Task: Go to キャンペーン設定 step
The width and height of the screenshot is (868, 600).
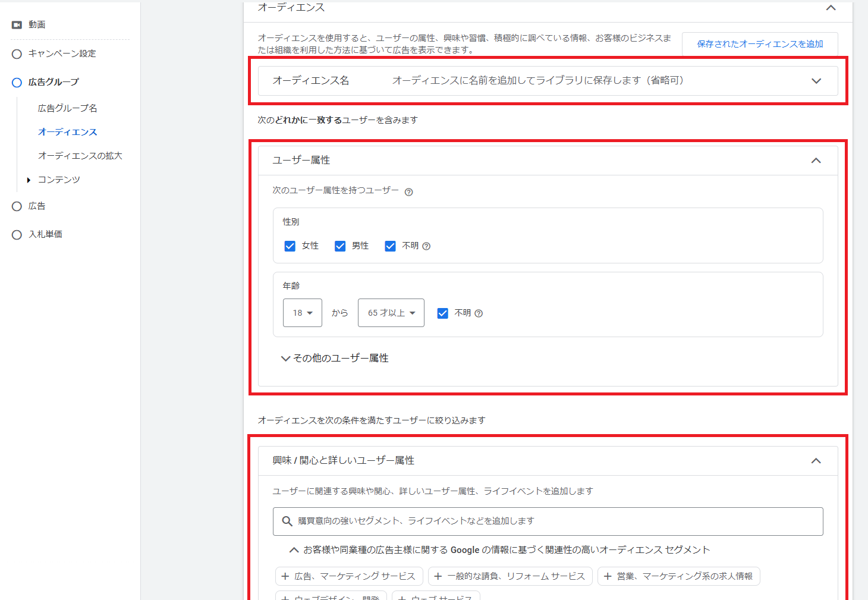Action: (62, 54)
